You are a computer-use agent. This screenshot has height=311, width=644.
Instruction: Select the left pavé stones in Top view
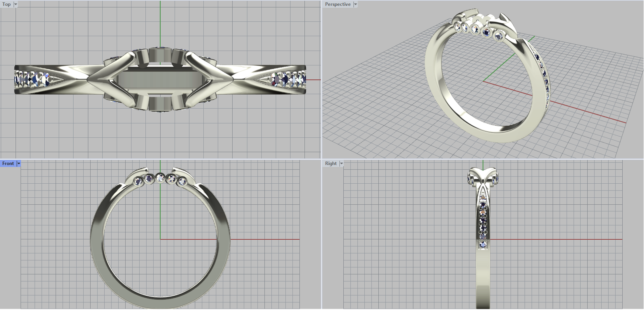(34, 79)
